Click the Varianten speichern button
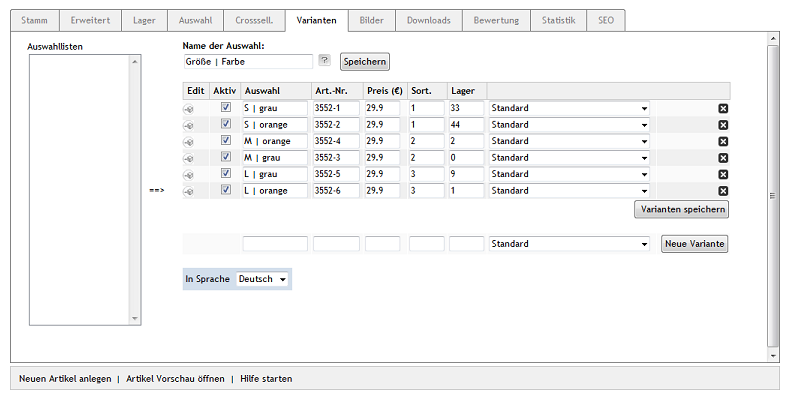This screenshot has height=400, width=790. point(682,210)
